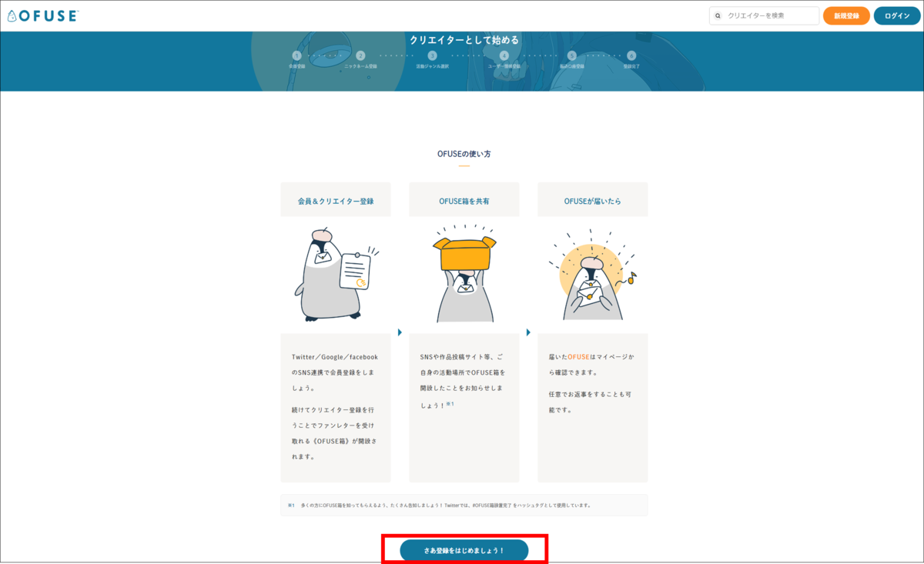
Task: Click the penguin holding a document illustration
Action: point(336,275)
